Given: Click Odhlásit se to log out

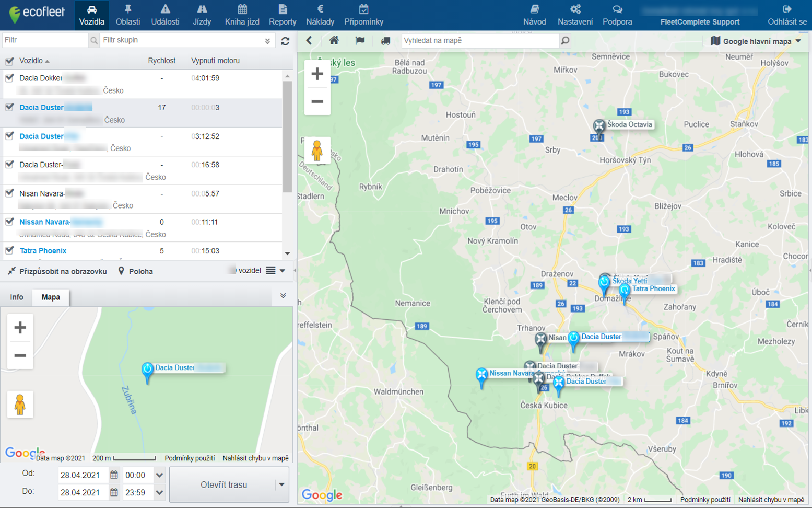Looking at the screenshot, I should pyautogui.click(x=787, y=15).
